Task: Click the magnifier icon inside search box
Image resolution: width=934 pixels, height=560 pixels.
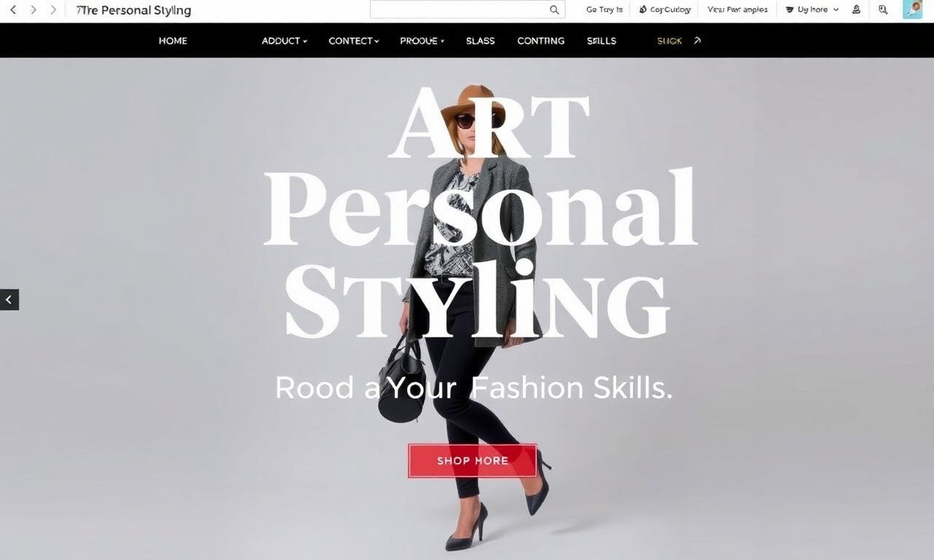Action: (555, 10)
